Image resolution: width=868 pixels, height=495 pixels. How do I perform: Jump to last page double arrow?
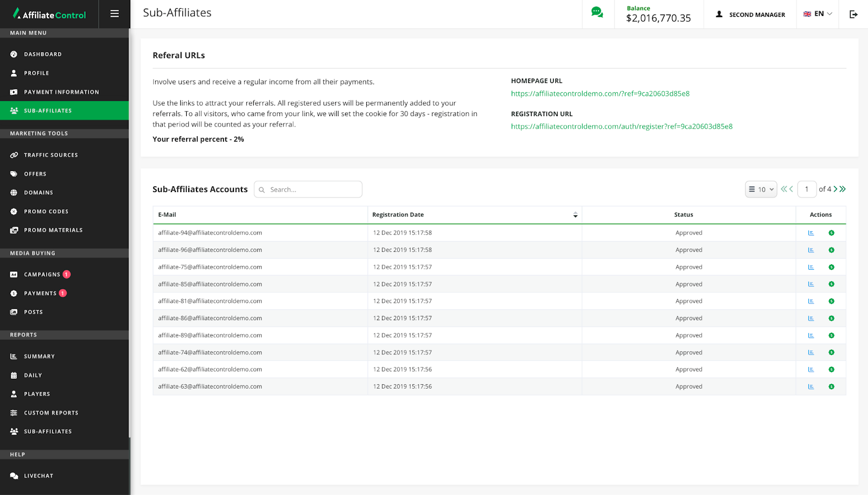pyautogui.click(x=843, y=189)
